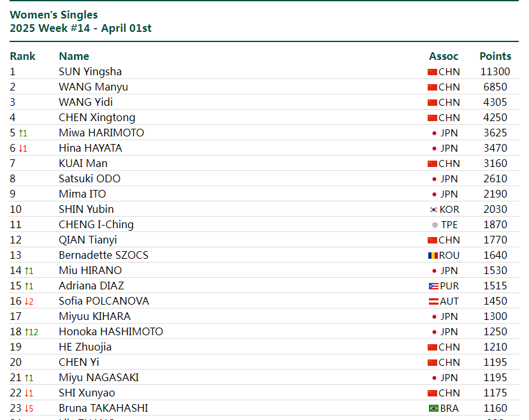Click the Assoc column header
This screenshot has width=529, height=420.
[444, 56]
